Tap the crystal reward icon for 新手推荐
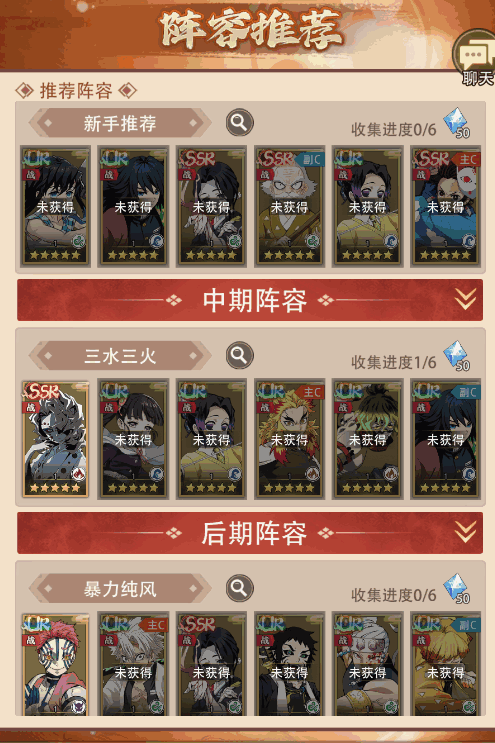This screenshot has height=743, width=495. pyautogui.click(x=457, y=124)
